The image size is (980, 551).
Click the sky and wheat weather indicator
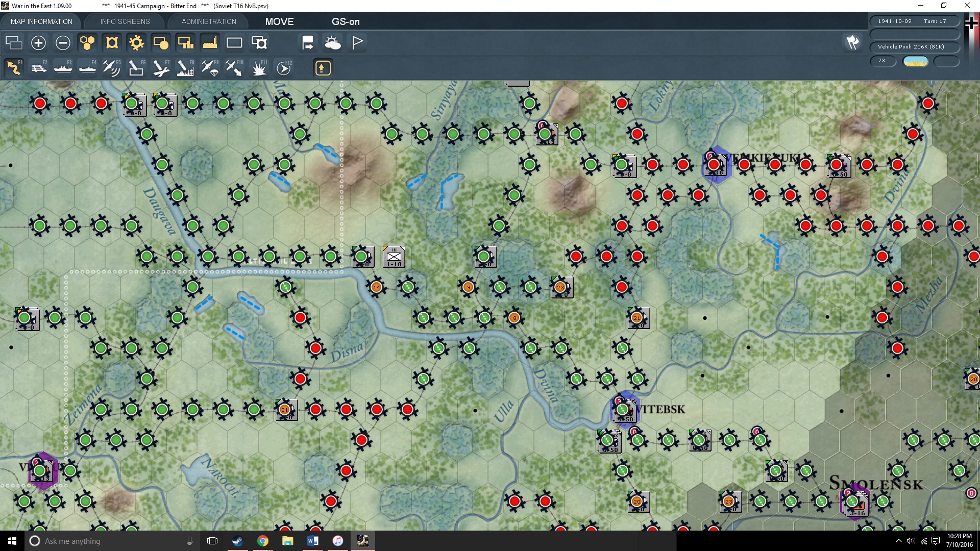click(x=915, y=61)
